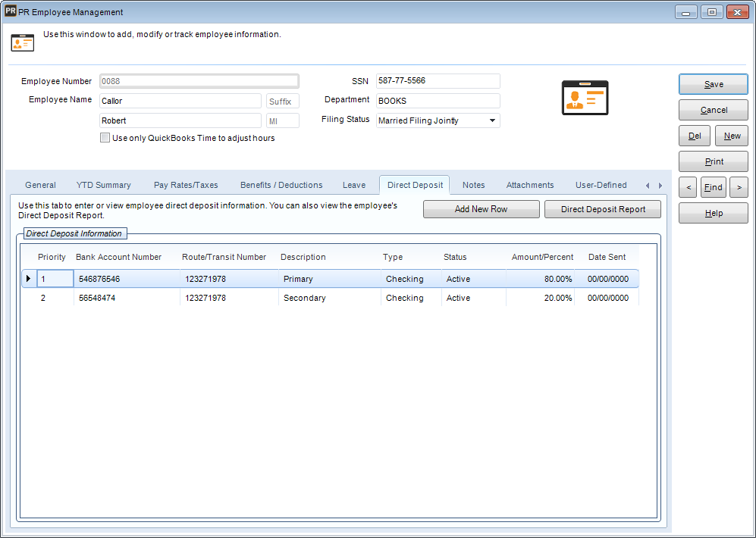The width and height of the screenshot is (756, 538).
Task: Go to next employee record
Action: click(739, 187)
